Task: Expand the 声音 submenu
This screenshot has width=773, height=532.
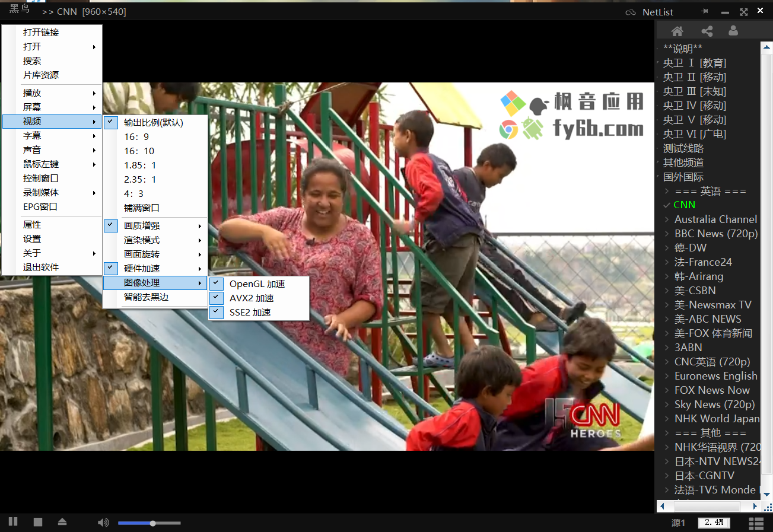Action: tap(52, 150)
